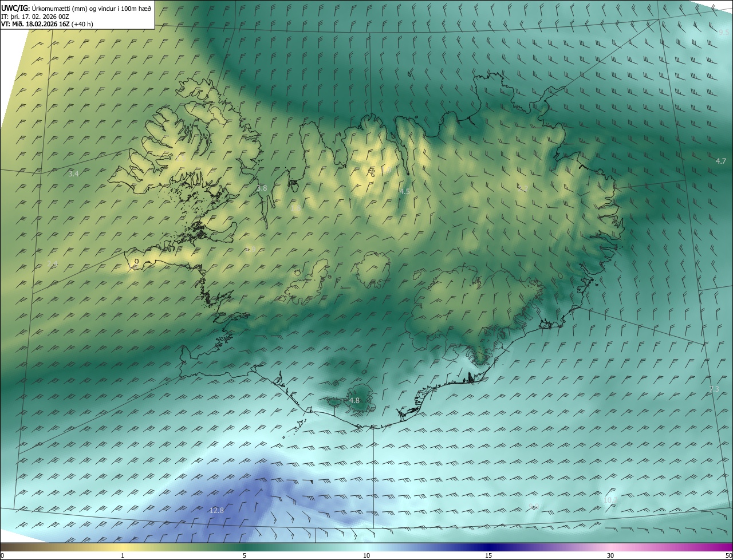
Task: Click the "50" tick label on the color scale
Action: pyautogui.click(x=728, y=555)
